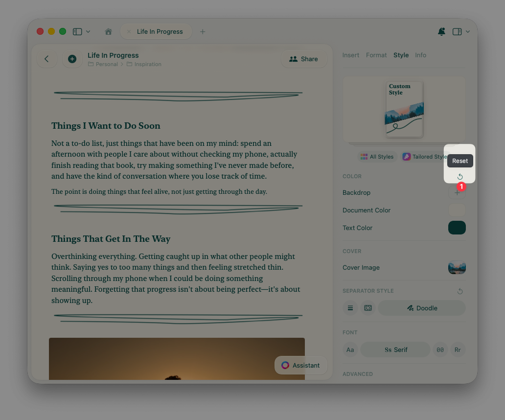505x420 pixels.
Task: Open the Personal folder breadcrumb
Action: (103, 64)
